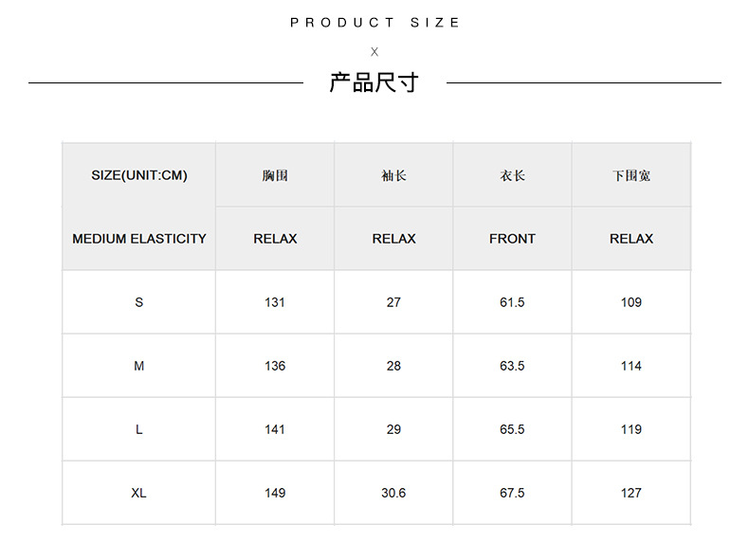
Task: Click the PRODUCT SIZE heading text
Action: tap(374, 23)
